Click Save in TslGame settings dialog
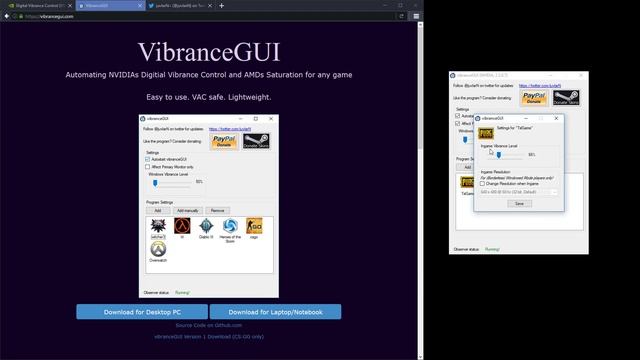Image resolution: width=640 pixels, height=360 pixels. 519,204
